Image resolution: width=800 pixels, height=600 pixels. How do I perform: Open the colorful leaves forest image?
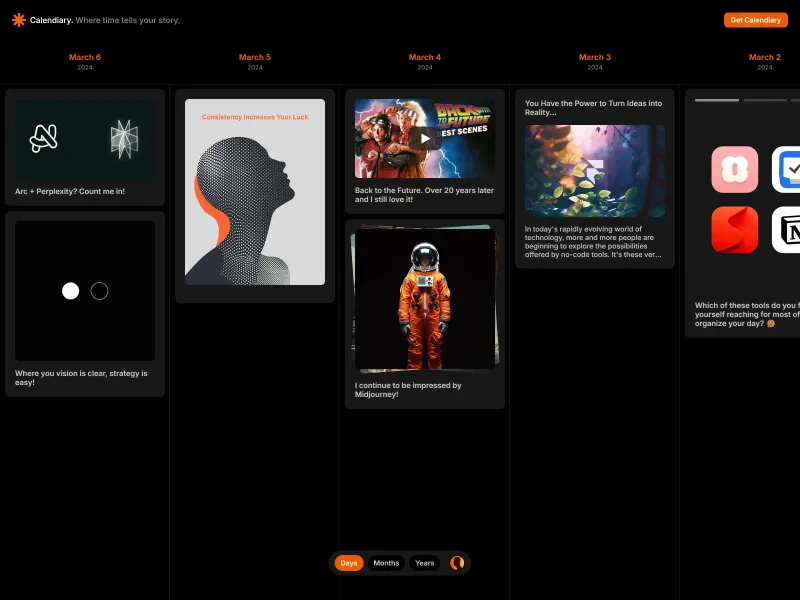(x=595, y=171)
